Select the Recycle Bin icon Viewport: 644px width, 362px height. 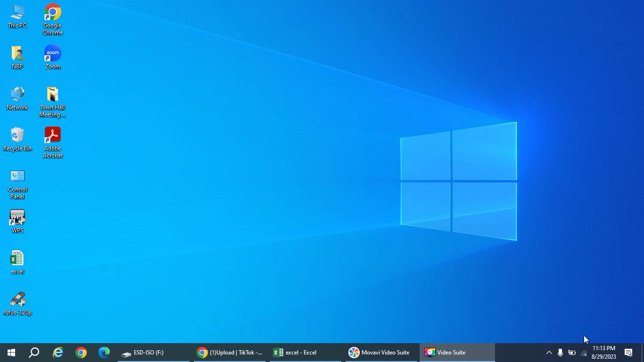17,139
